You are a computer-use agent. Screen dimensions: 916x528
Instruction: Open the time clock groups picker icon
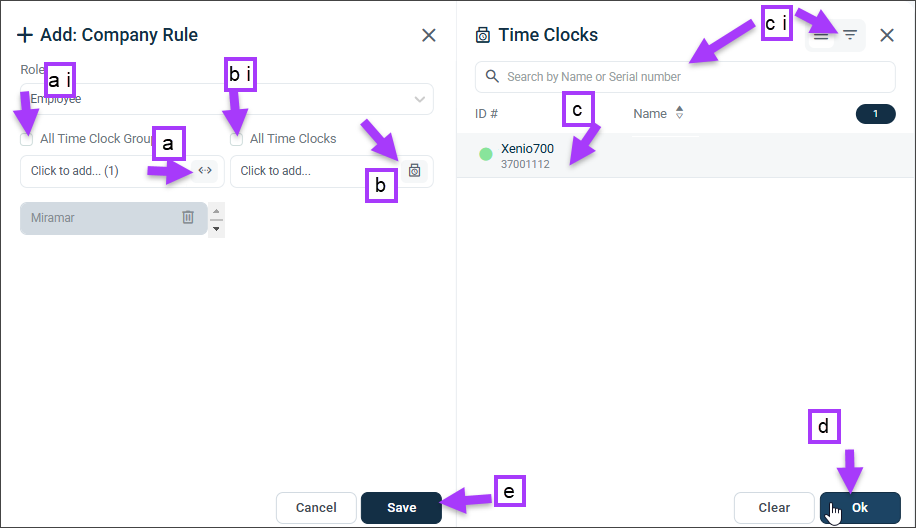(205, 171)
